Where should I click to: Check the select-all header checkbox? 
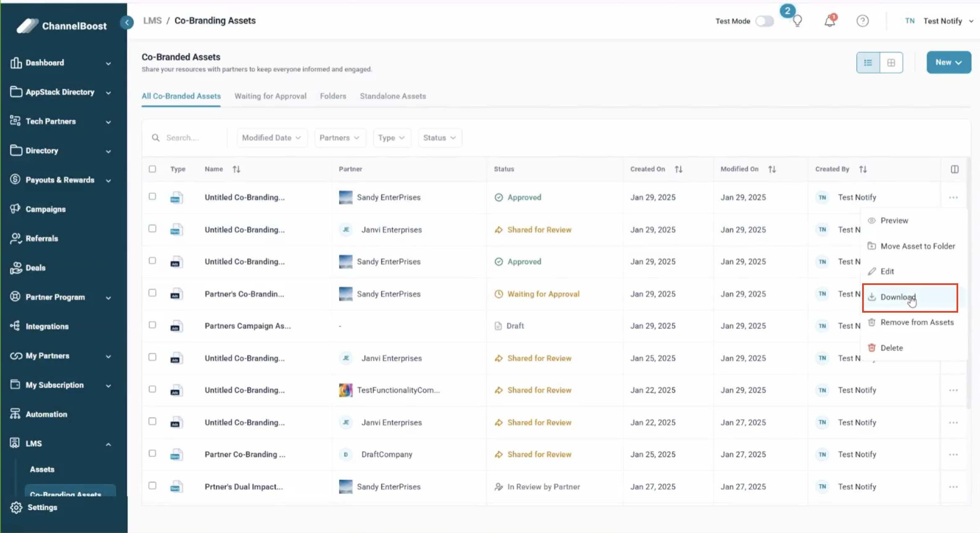(x=152, y=169)
